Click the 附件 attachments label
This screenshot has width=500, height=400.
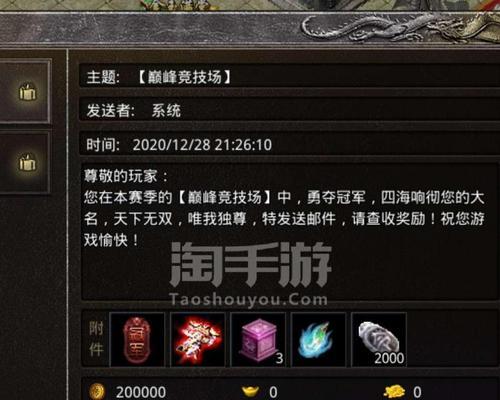click(x=96, y=340)
